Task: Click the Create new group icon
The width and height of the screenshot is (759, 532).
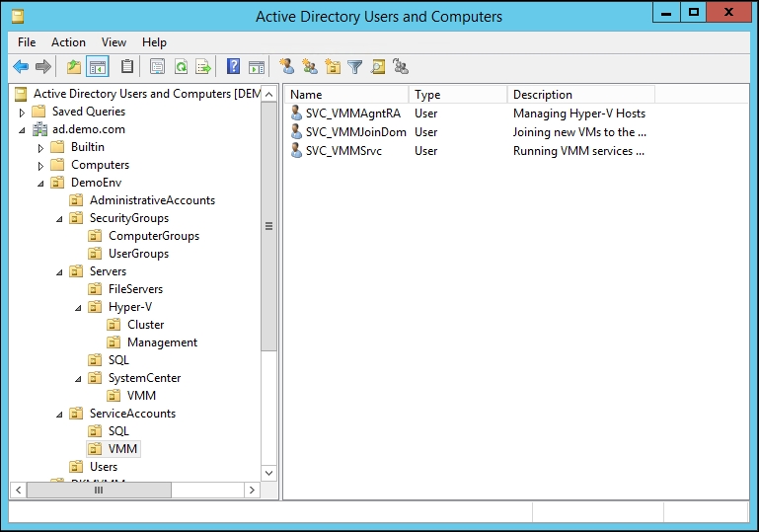Action: point(310,67)
